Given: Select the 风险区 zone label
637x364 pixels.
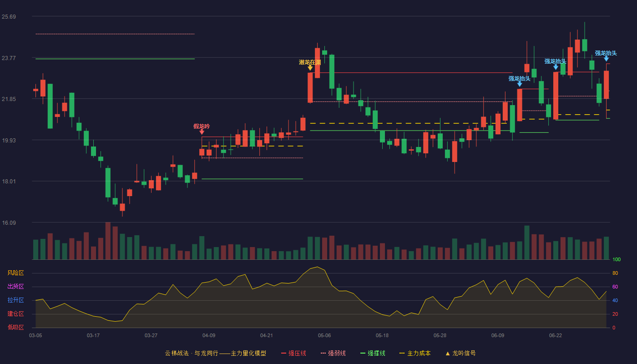Looking at the screenshot, I should 15,273.
